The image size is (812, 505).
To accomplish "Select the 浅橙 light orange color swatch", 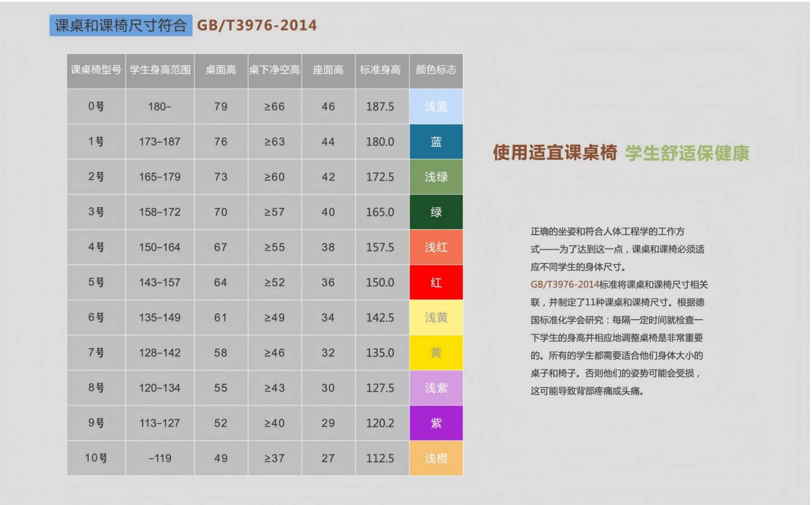I will pos(436,458).
